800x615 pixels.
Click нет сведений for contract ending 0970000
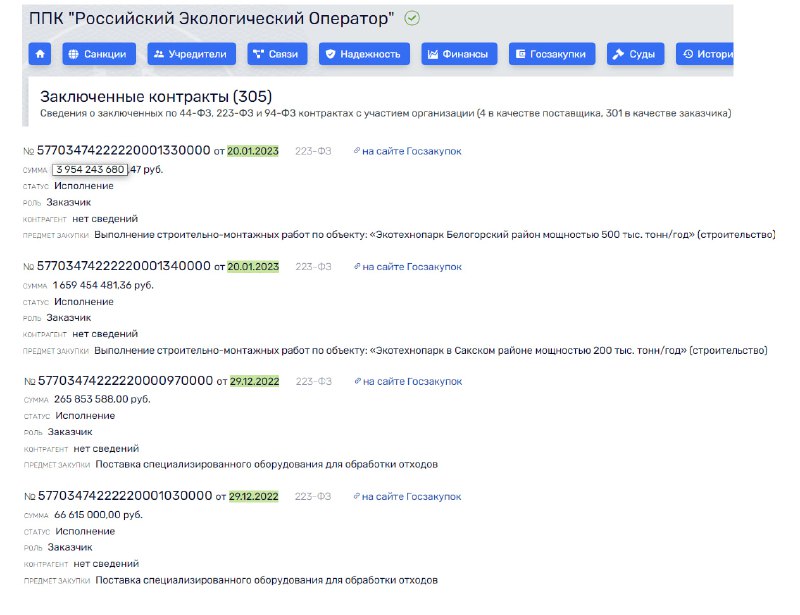pos(106,449)
